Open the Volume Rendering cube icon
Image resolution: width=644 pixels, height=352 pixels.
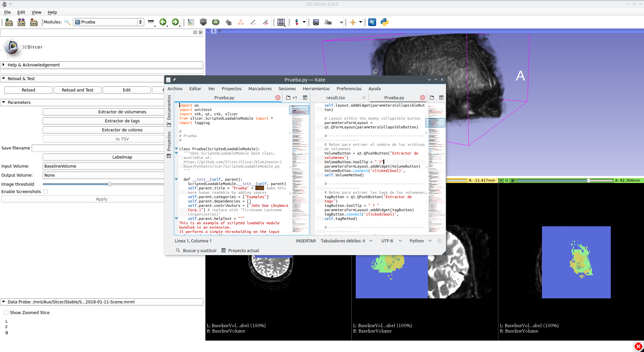[203, 22]
